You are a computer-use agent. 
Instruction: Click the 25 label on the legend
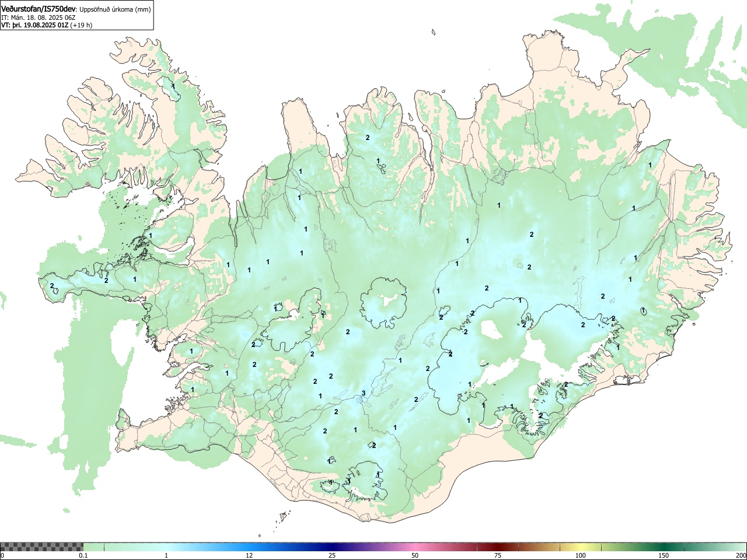tap(332, 555)
